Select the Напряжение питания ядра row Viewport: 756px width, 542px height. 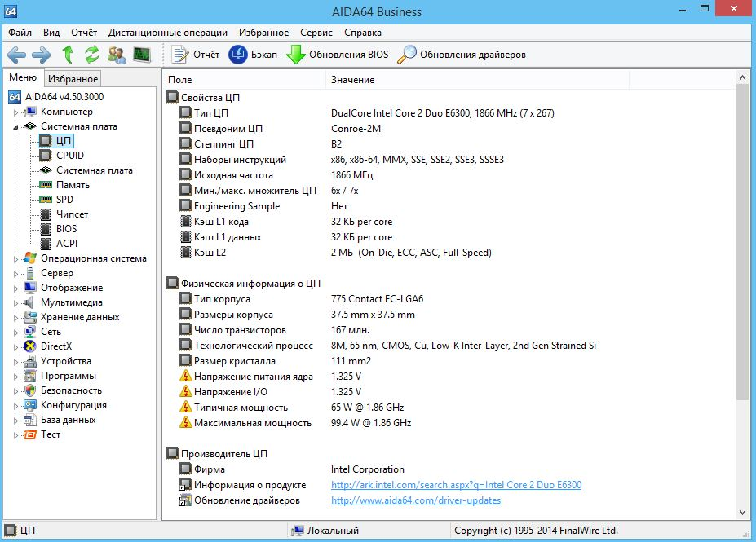pyautogui.click(x=270, y=377)
